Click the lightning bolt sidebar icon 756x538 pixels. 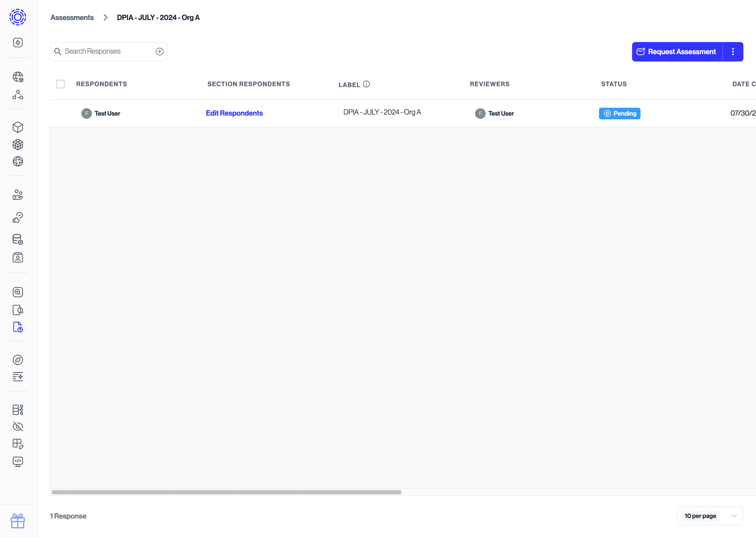pyautogui.click(x=18, y=42)
